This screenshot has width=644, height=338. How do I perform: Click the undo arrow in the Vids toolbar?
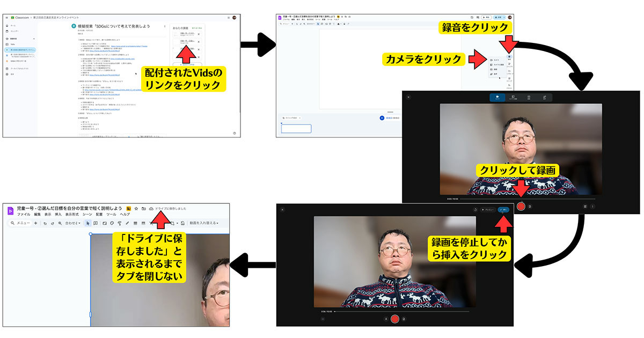[x=45, y=223]
